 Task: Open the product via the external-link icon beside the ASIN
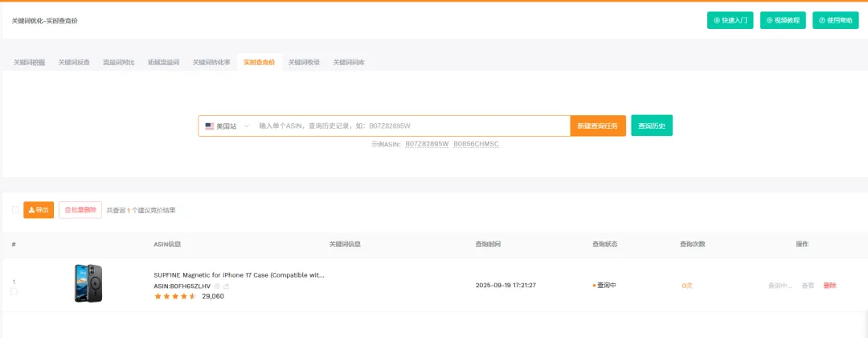point(227,286)
